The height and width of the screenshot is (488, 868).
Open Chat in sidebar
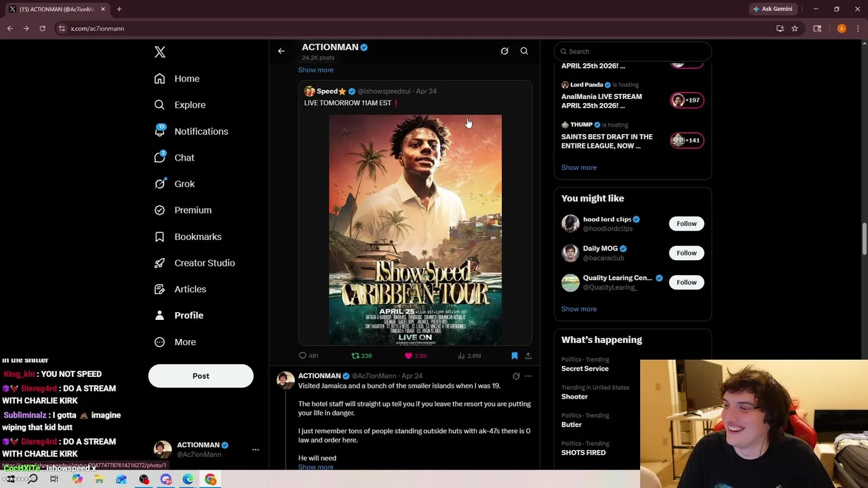[174, 157]
